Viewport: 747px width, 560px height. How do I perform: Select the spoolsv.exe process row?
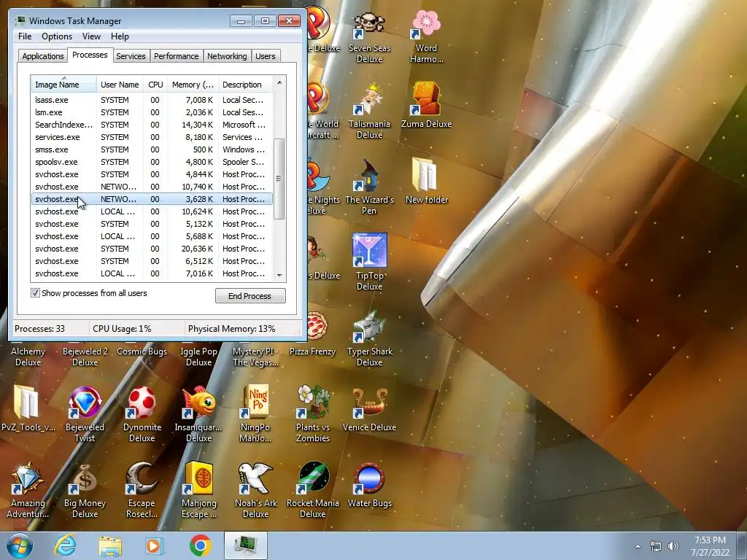pyautogui.click(x=152, y=162)
